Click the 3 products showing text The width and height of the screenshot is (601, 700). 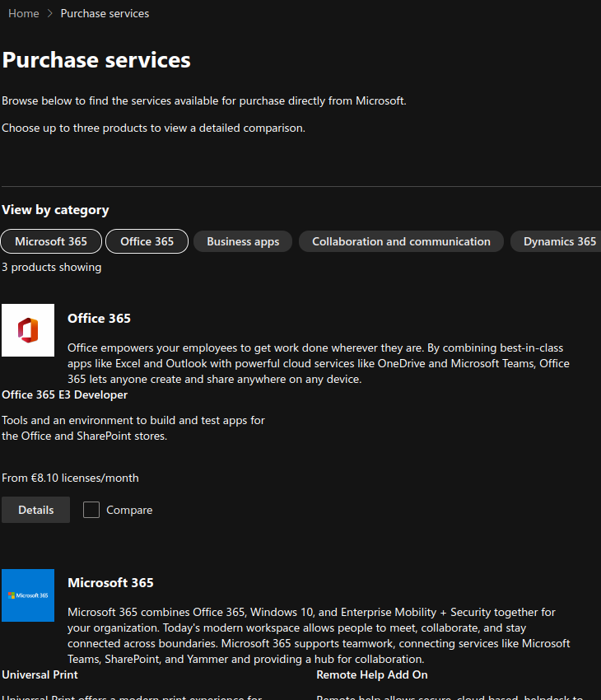click(52, 268)
